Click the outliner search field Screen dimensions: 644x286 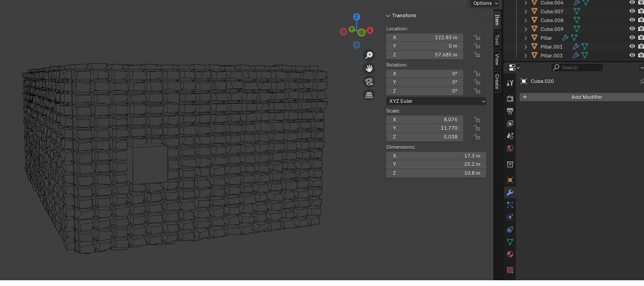577,67
